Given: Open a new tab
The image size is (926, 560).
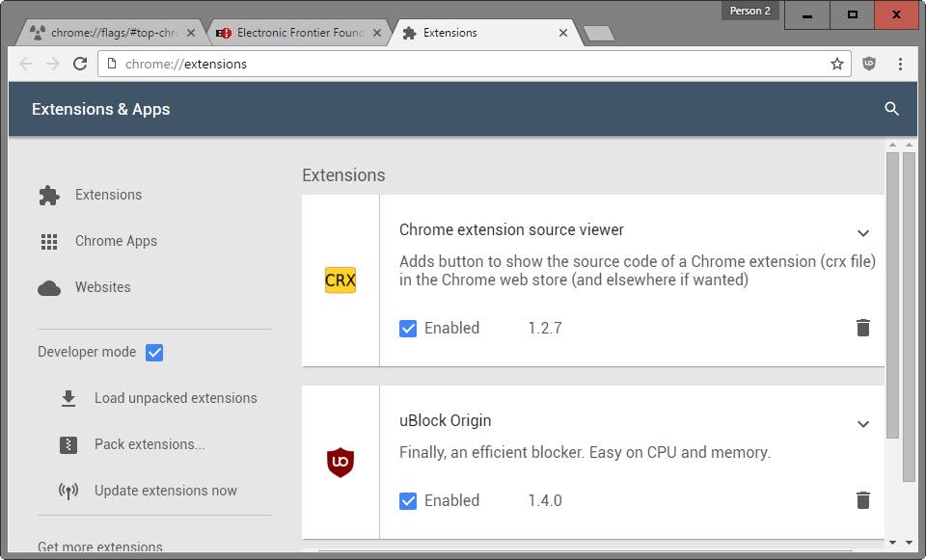Looking at the screenshot, I should 599,34.
